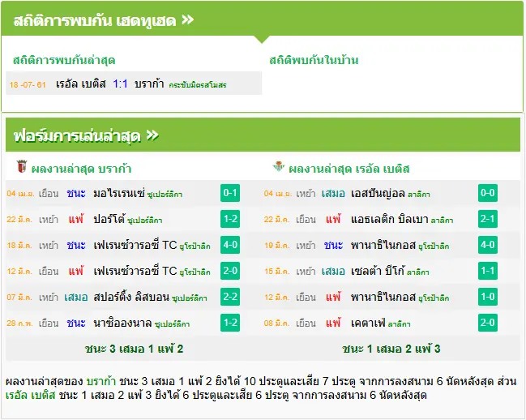
Task: Click the 0-1 score badge for มอไรเรนเซ่
Action: tap(230, 193)
